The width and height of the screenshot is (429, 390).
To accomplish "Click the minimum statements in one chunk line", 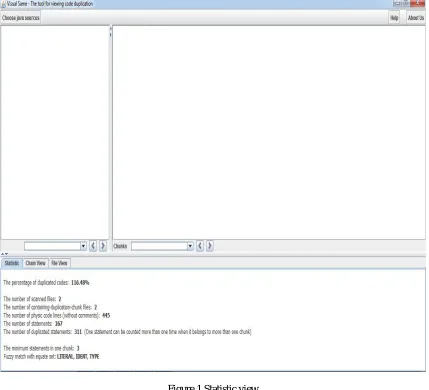I will pyautogui.click(x=42, y=348).
